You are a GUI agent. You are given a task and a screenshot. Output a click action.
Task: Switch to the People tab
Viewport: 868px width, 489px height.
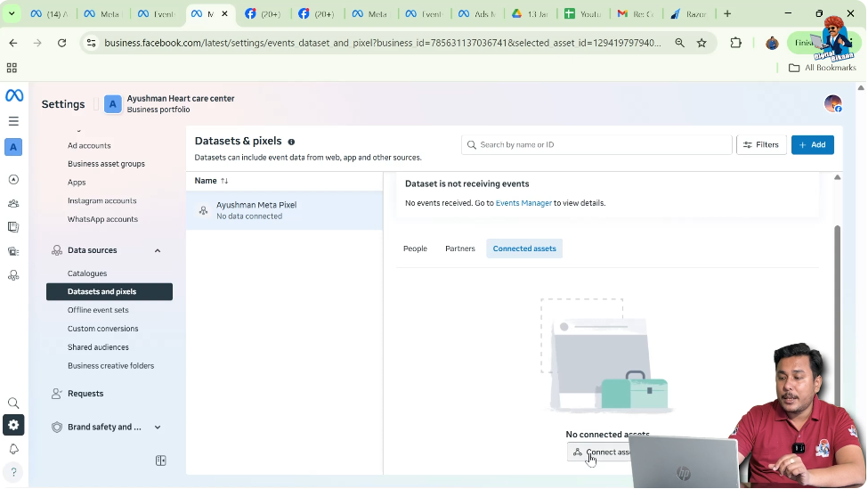[415, 249]
